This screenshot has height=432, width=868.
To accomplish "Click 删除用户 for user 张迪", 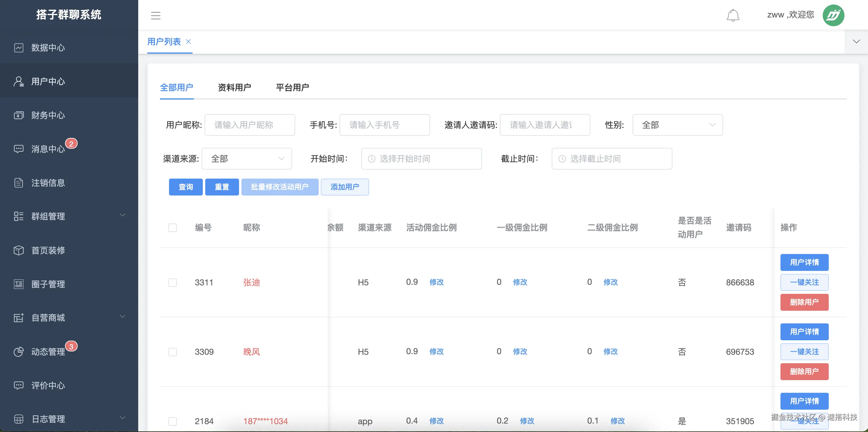I will click(804, 302).
